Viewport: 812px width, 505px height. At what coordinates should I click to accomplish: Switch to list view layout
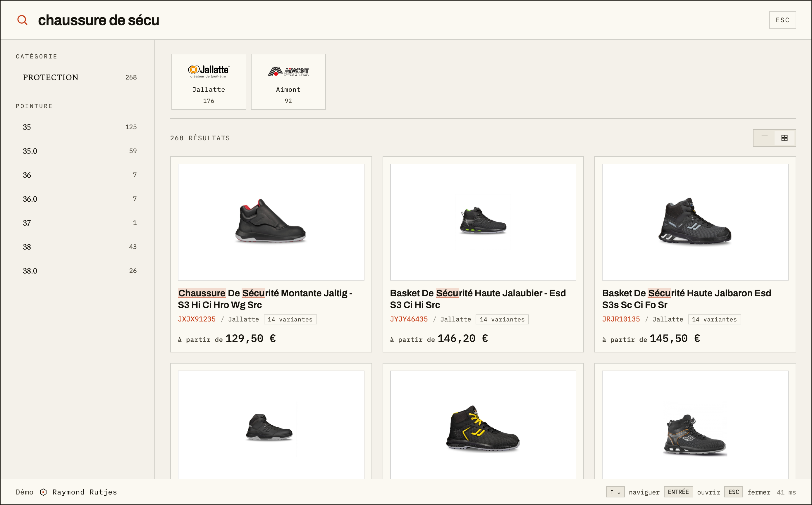(764, 138)
